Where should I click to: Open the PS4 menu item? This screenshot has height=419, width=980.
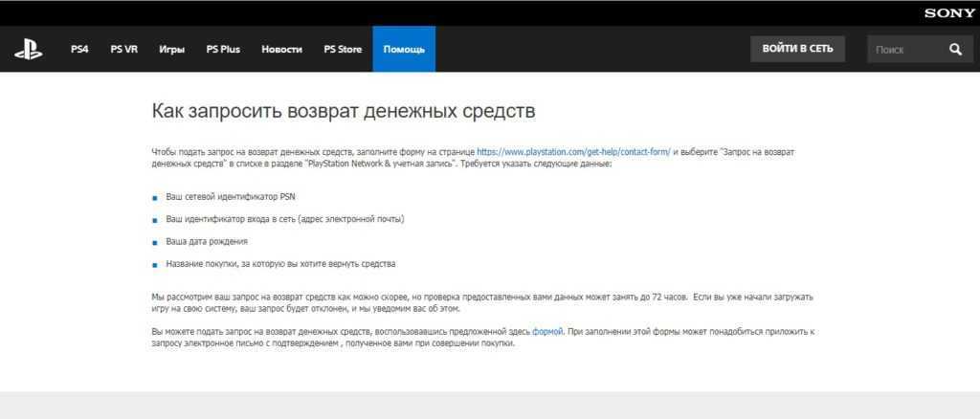[79, 49]
